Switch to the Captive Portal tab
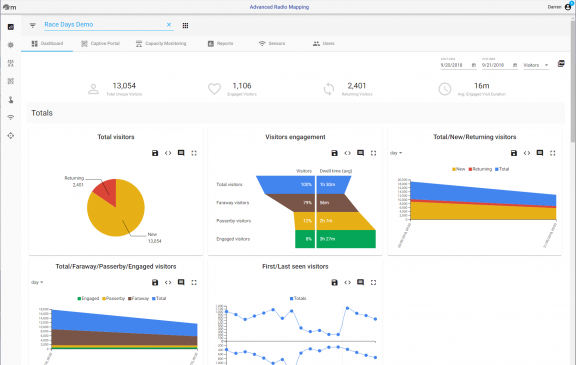576x365 pixels. [x=100, y=43]
